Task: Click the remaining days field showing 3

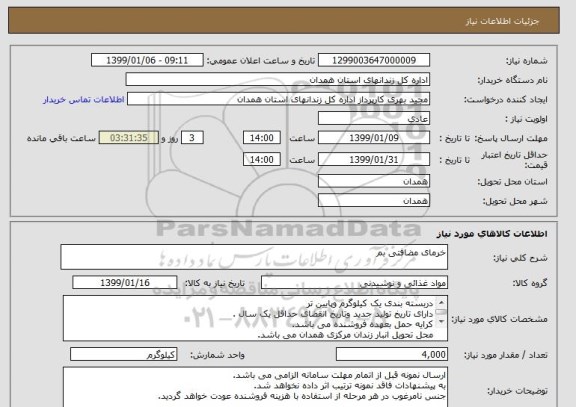Action: (192, 138)
